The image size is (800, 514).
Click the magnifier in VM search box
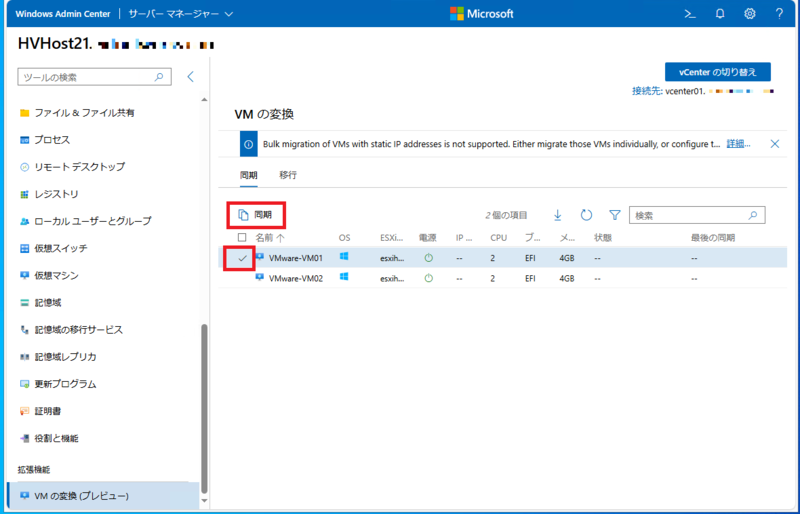click(x=753, y=215)
